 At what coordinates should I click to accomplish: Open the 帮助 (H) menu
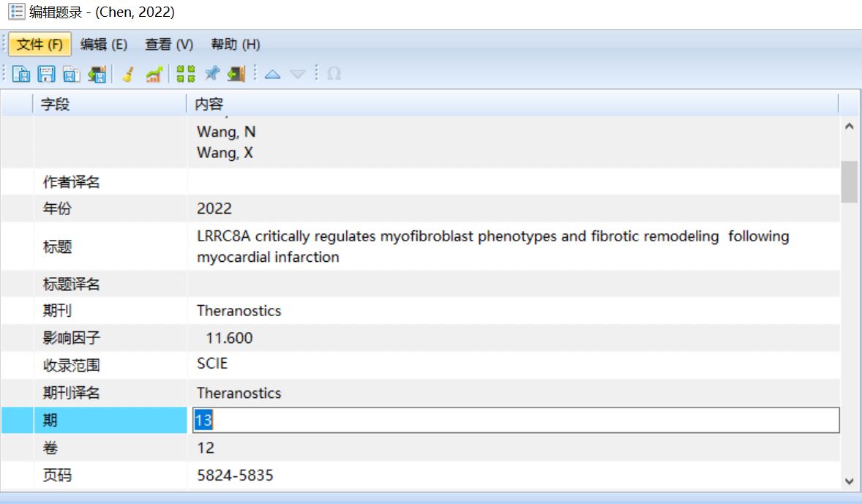coord(236,45)
